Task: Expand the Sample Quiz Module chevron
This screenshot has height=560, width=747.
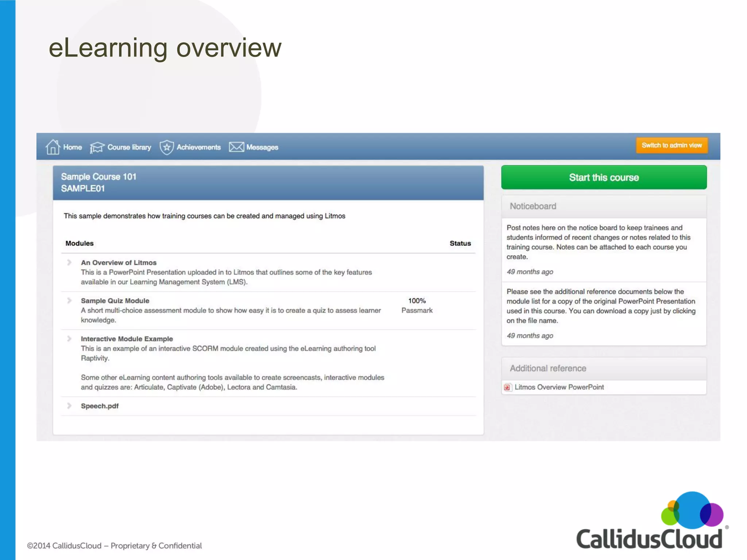Action: tap(69, 300)
